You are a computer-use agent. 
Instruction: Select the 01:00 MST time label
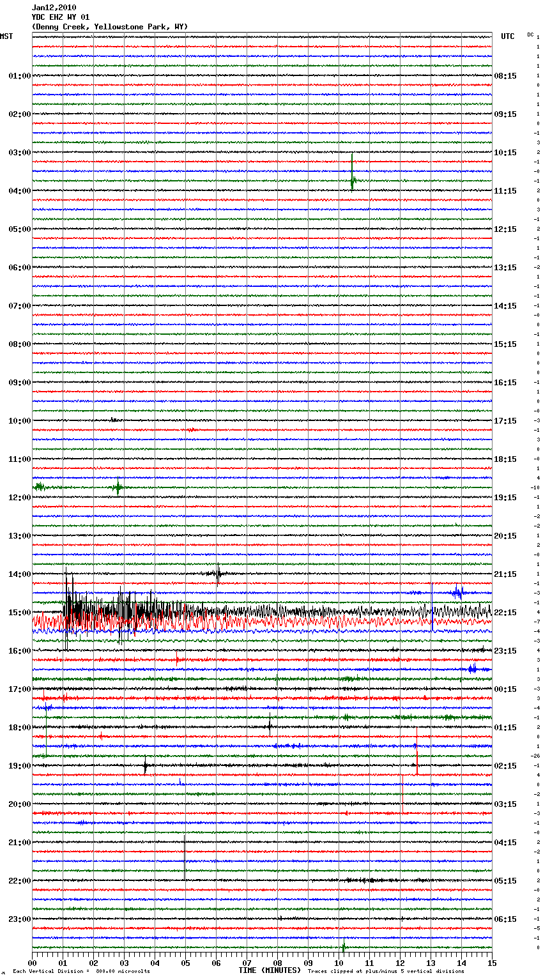19,76
